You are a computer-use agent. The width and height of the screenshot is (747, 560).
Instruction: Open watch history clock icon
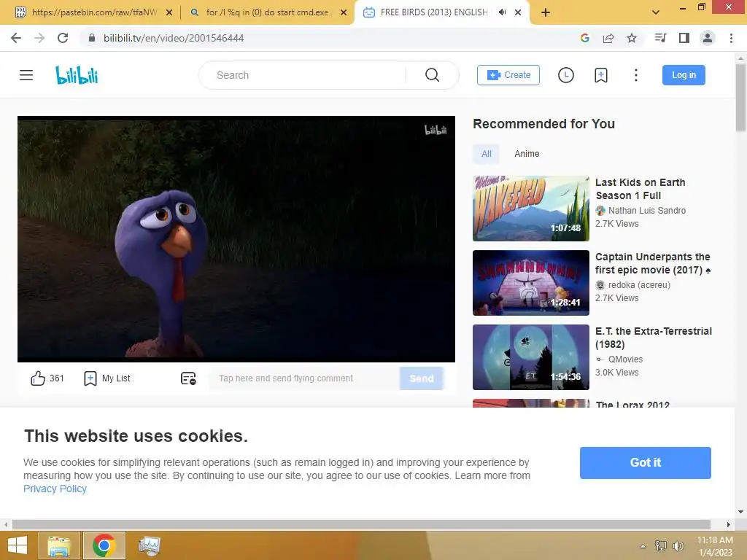(565, 75)
